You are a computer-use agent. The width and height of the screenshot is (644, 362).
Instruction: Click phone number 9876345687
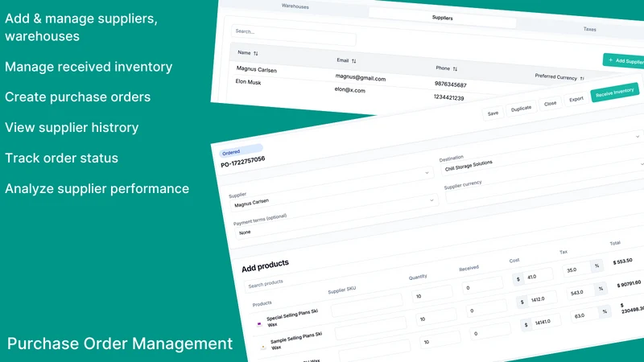[x=451, y=84]
